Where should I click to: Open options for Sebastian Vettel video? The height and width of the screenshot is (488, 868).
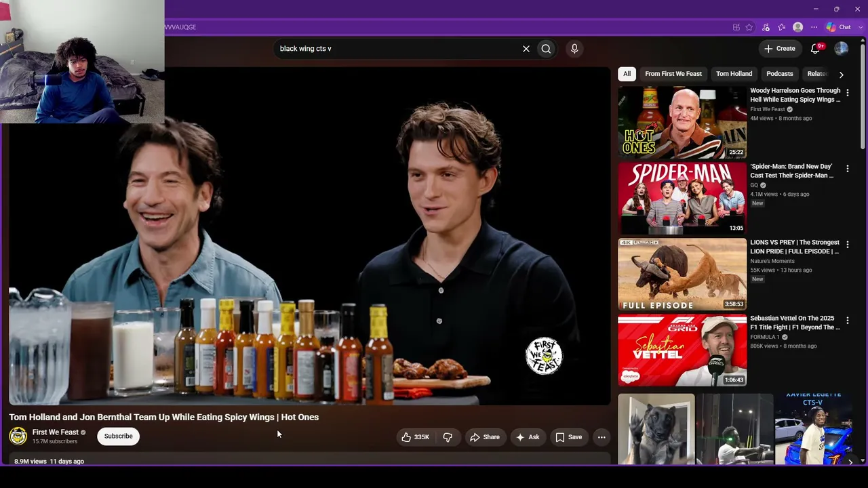point(847,320)
